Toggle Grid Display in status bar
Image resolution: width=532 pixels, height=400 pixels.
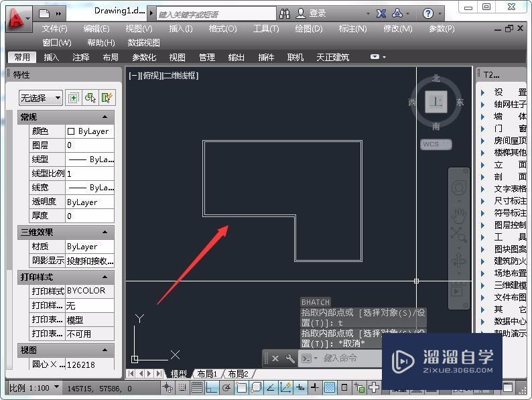pyautogui.click(x=197, y=387)
